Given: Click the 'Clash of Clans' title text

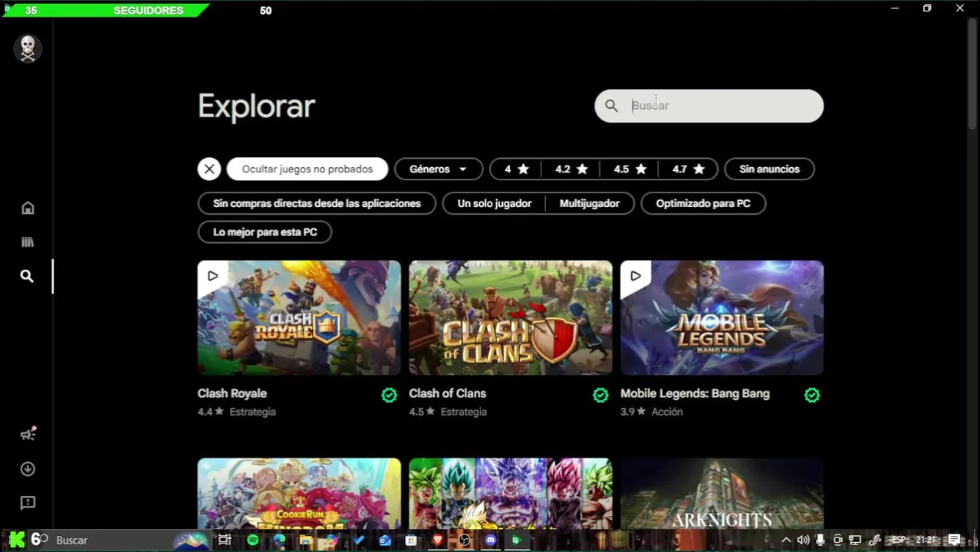Looking at the screenshot, I should point(447,393).
